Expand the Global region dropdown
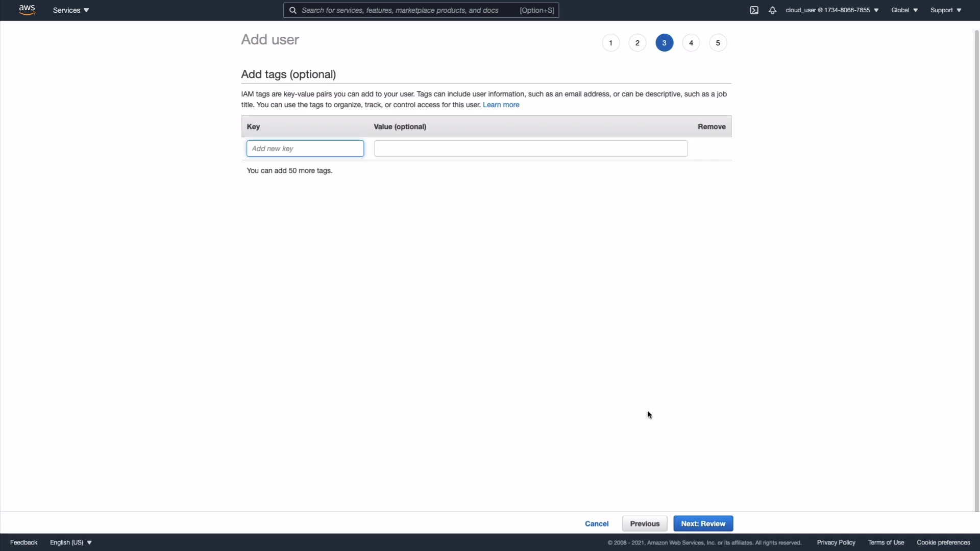The width and height of the screenshot is (980, 551). (904, 10)
